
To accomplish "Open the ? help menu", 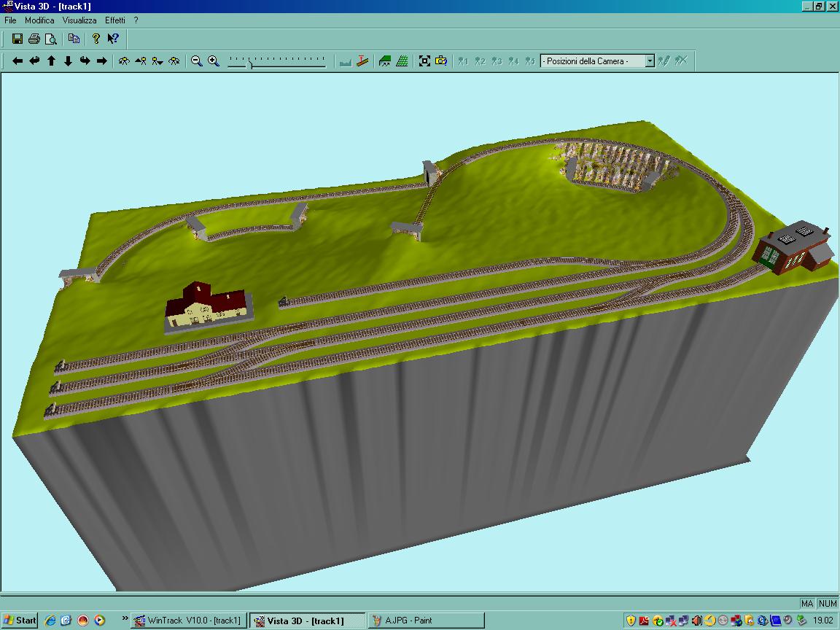I will click(x=136, y=20).
